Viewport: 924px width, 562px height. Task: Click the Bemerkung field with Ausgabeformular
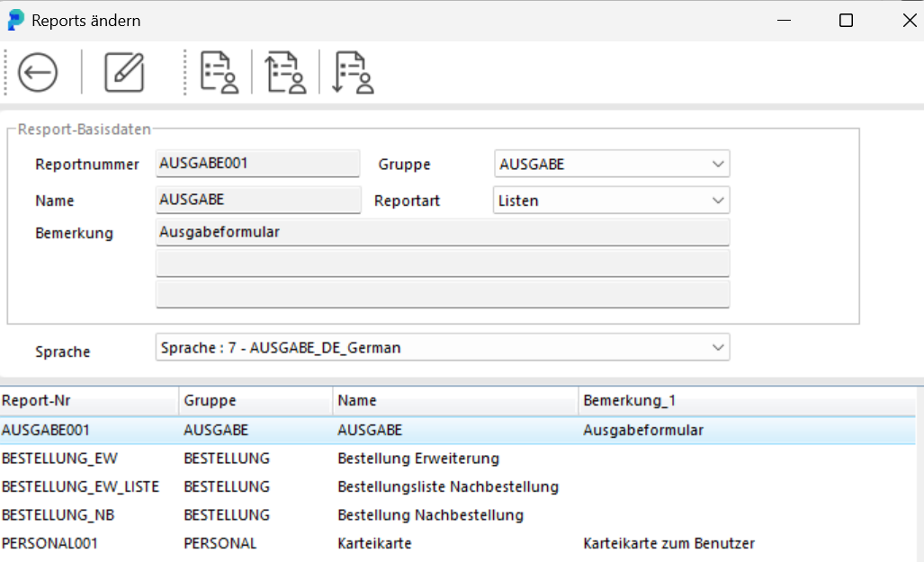coord(442,232)
